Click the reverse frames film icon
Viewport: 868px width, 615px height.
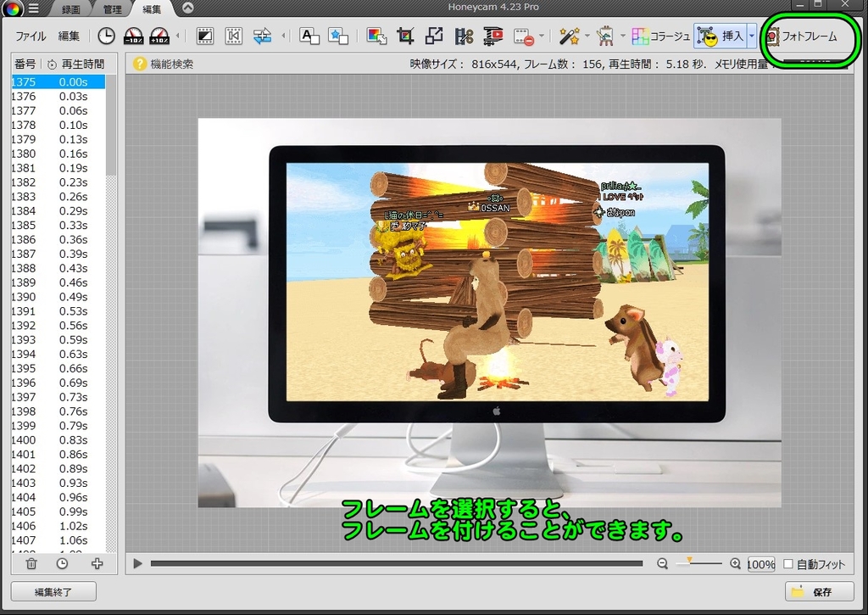(x=234, y=36)
